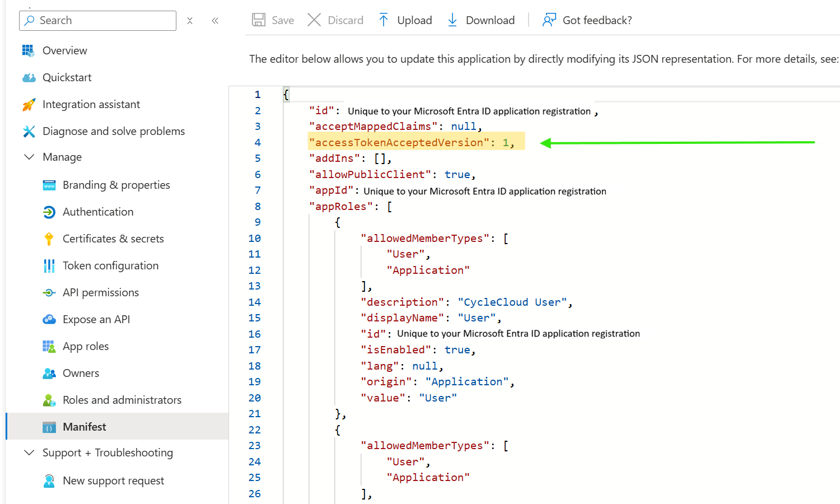Click the "displayName": "User" line
840x504 pixels.
431,318
